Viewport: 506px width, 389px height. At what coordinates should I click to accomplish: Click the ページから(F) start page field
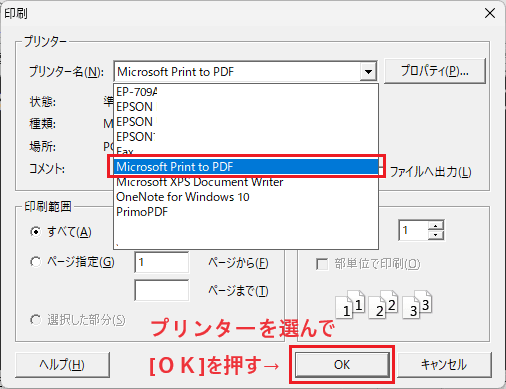pyautogui.click(x=162, y=262)
